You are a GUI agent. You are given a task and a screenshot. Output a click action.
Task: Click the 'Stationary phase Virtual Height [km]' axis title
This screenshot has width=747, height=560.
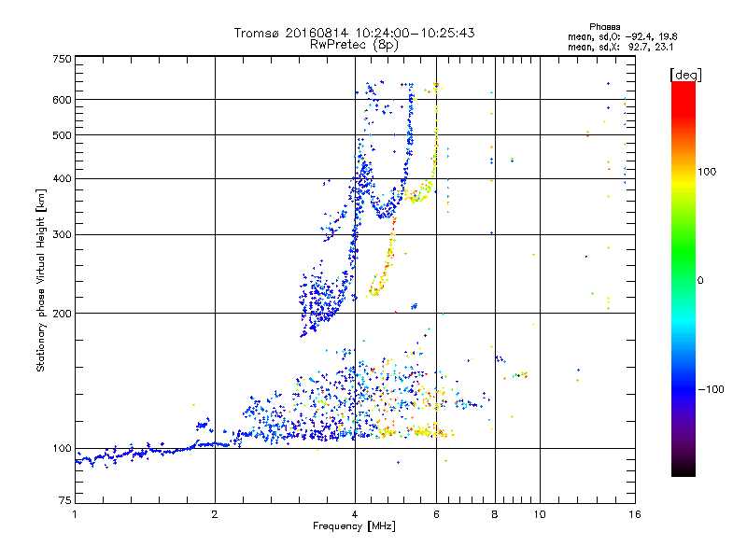[40, 280]
